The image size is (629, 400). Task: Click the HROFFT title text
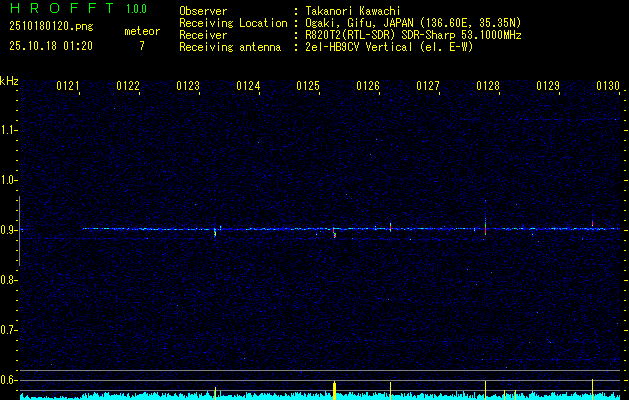coord(63,8)
